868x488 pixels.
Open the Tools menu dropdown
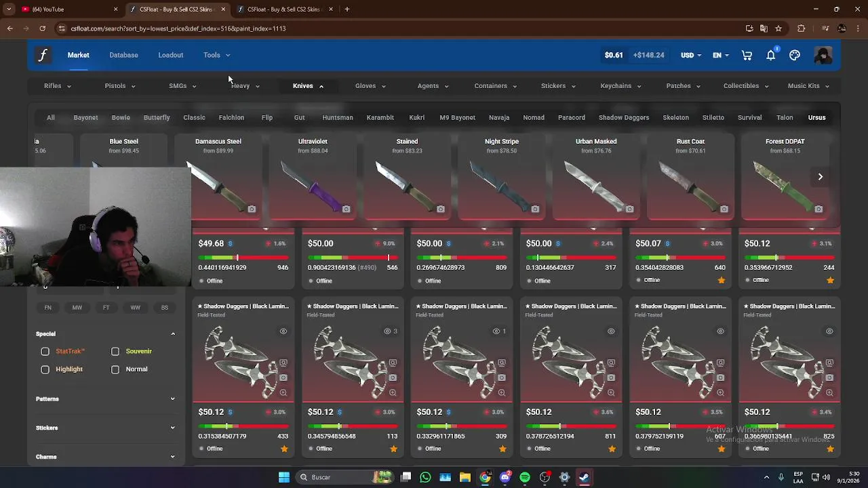pos(217,56)
